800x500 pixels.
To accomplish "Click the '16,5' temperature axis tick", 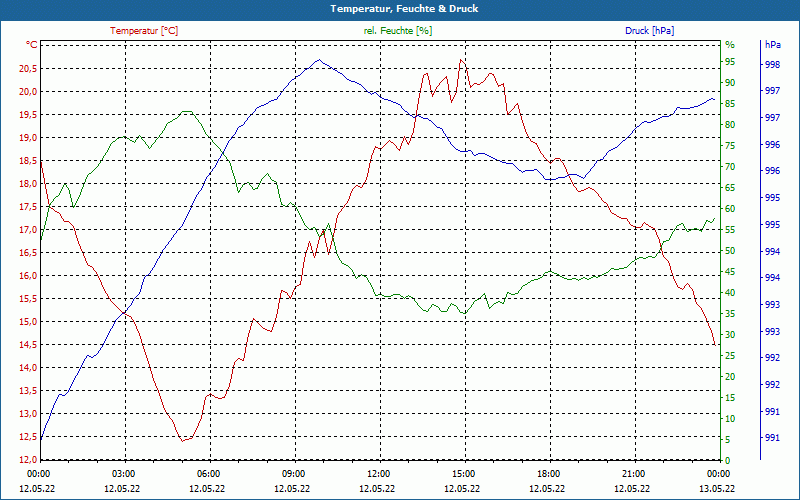I will (28, 252).
